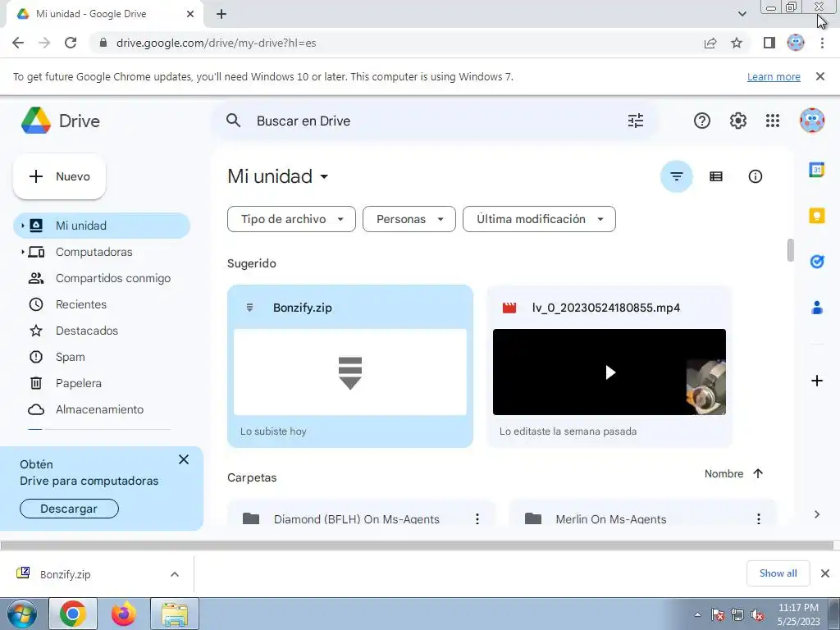Reverse sort direction arrow
Screen dimensions: 840x630
(757, 473)
